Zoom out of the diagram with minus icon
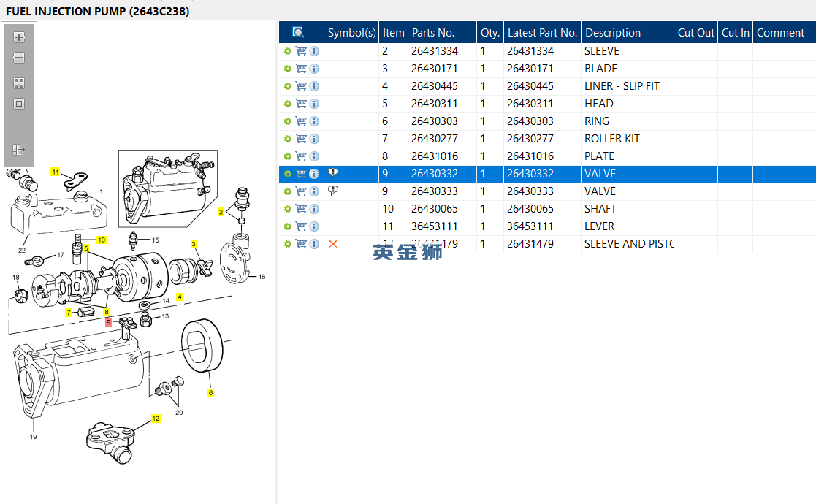The image size is (816, 504). point(19,58)
